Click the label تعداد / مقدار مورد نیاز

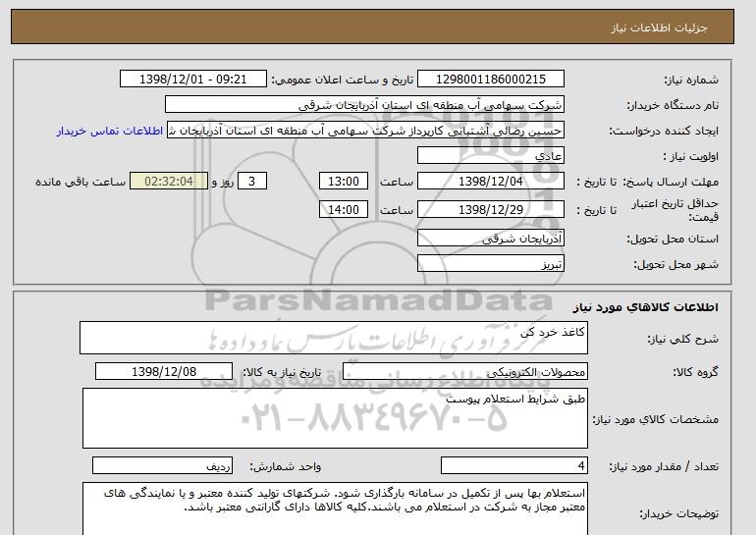[x=664, y=466]
